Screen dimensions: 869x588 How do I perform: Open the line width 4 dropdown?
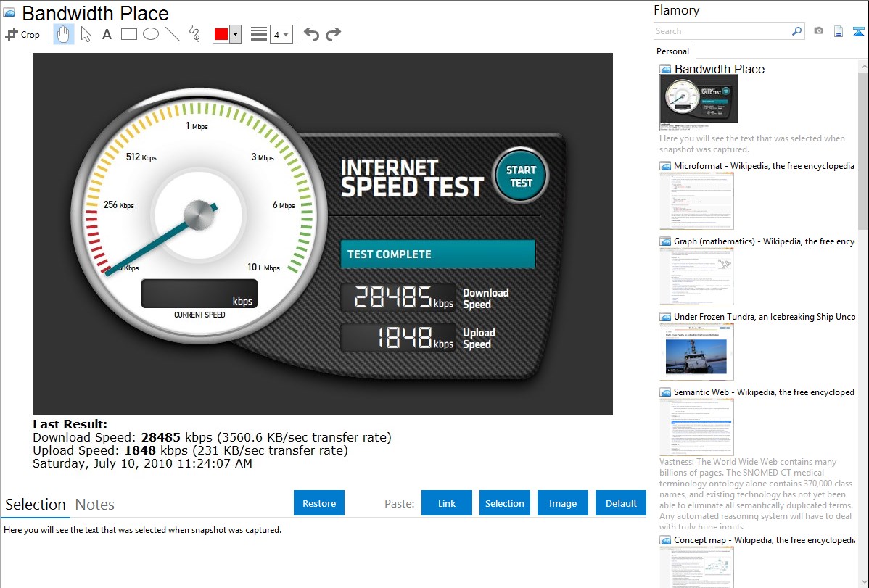(x=281, y=34)
